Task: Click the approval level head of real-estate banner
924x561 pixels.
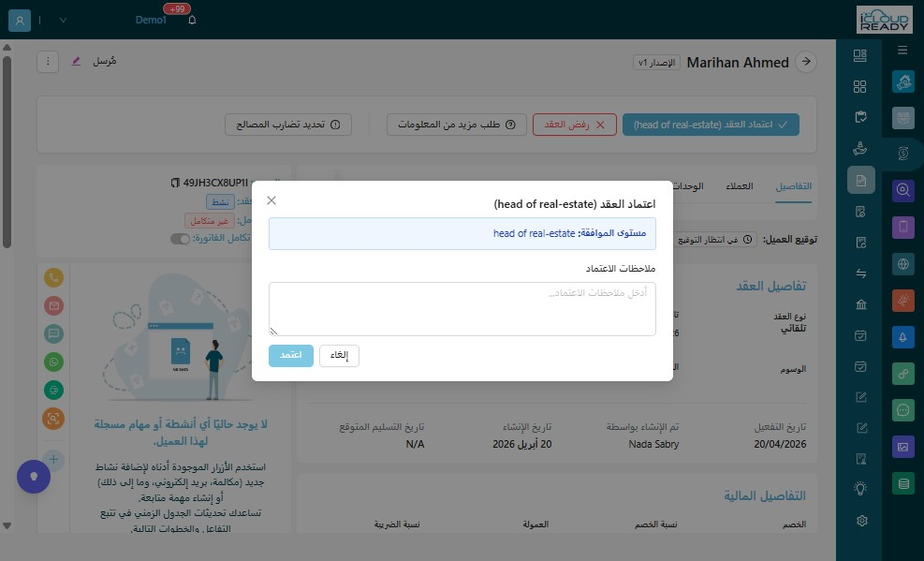Action: [462, 233]
